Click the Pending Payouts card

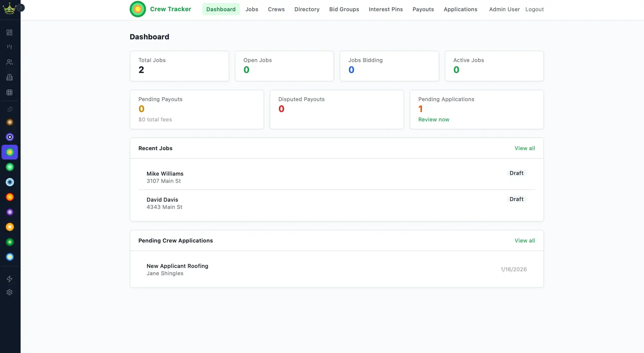(197, 109)
